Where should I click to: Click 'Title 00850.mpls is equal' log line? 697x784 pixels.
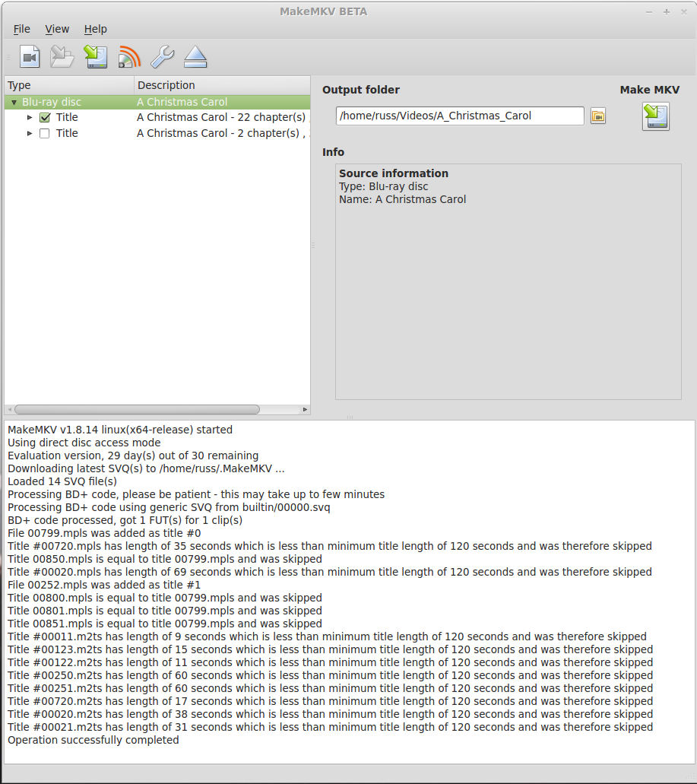coord(165,559)
